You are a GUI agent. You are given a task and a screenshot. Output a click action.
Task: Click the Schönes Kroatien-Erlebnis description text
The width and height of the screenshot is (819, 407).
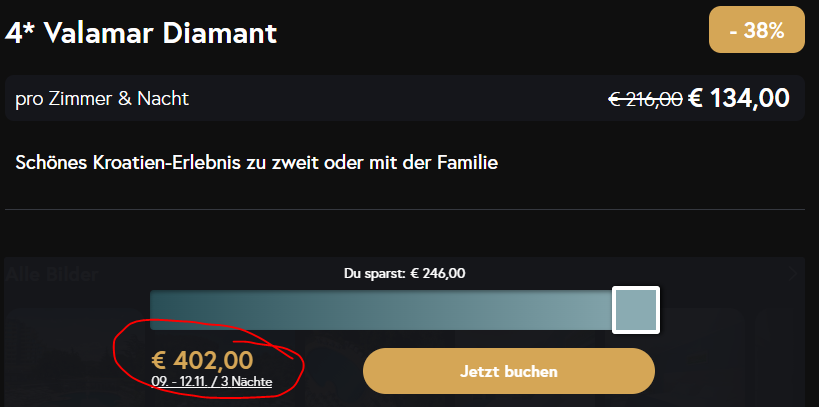256,163
